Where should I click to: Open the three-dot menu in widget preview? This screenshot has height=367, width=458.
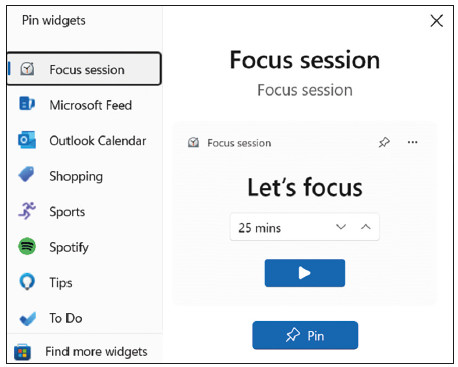[x=412, y=142]
